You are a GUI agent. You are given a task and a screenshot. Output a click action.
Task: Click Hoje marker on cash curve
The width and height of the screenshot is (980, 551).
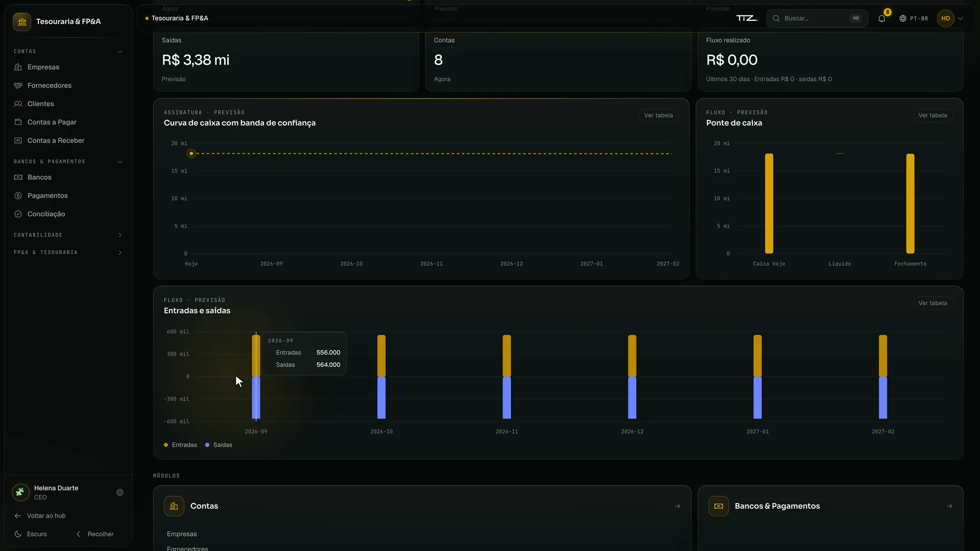pos(191,154)
